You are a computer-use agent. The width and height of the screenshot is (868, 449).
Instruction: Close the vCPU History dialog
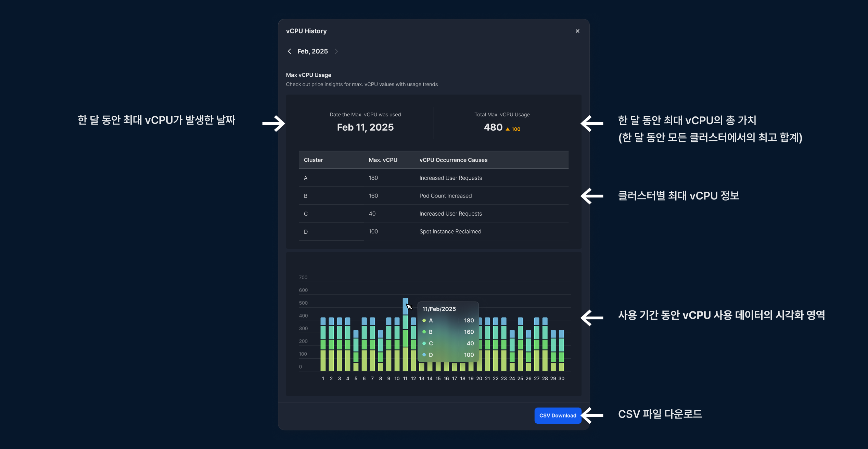pyautogui.click(x=577, y=31)
